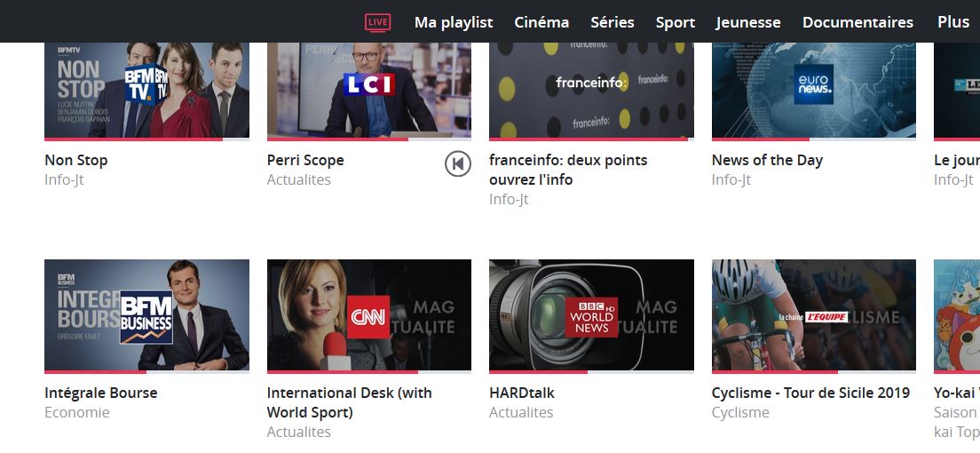
Task: Click the Cyclisme genre label
Action: 740,413
